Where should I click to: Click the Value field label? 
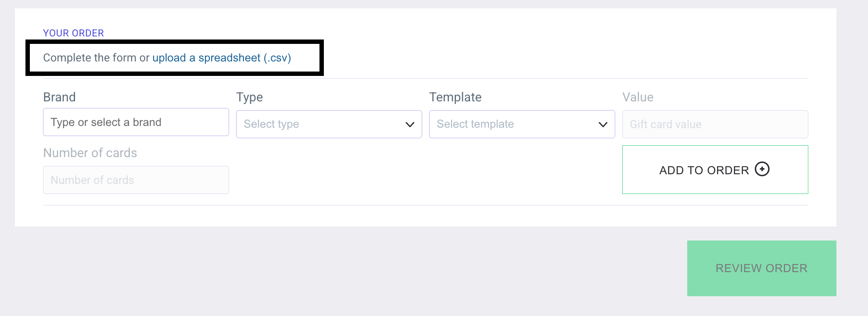638,97
